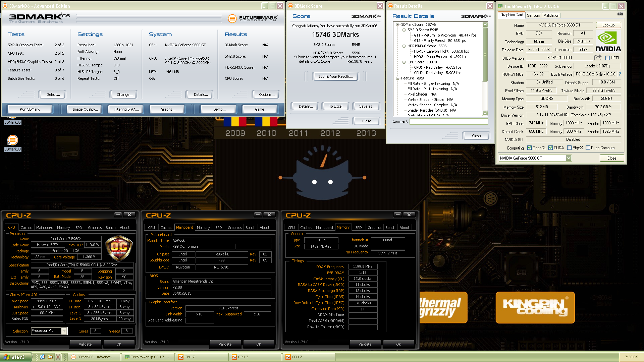This screenshot has width=644, height=362.
Task: Click the Select button under Tests
Action: [x=53, y=95]
